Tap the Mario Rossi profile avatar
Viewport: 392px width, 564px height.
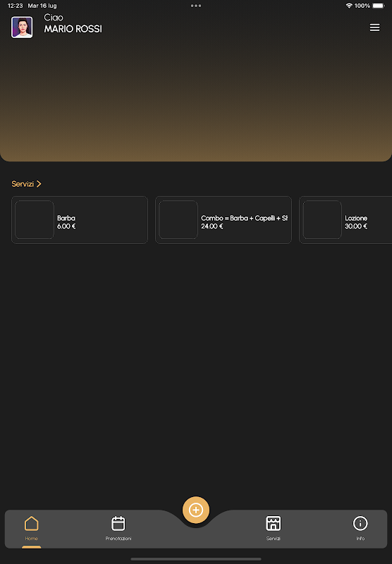pyautogui.click(x=22, y=27)
